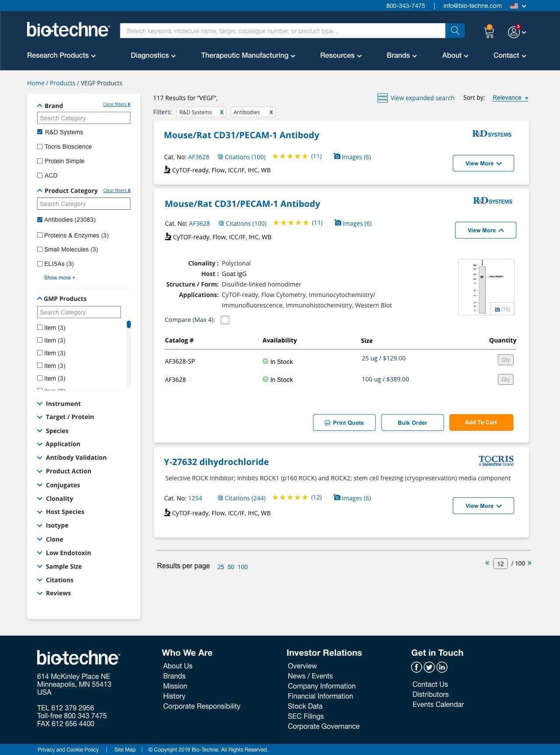The width and height of the screenshot is (560, 755).
Task: Click the View expanded search icon
Action: pos(382,98)
